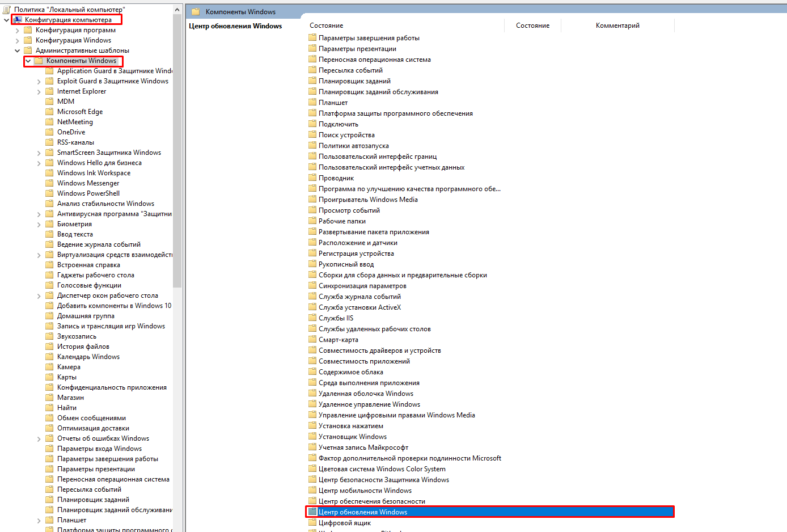The image size is (787, 532).
Task: Select Анализ стабильности Windows tree item
Action: (x=105, y=204)
